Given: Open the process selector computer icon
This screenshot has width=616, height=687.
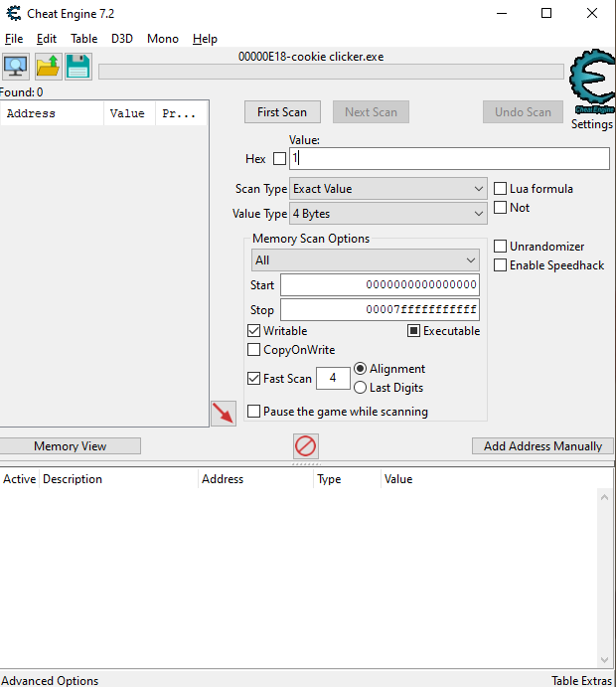Looking at the screenshot, I should 16,67.
